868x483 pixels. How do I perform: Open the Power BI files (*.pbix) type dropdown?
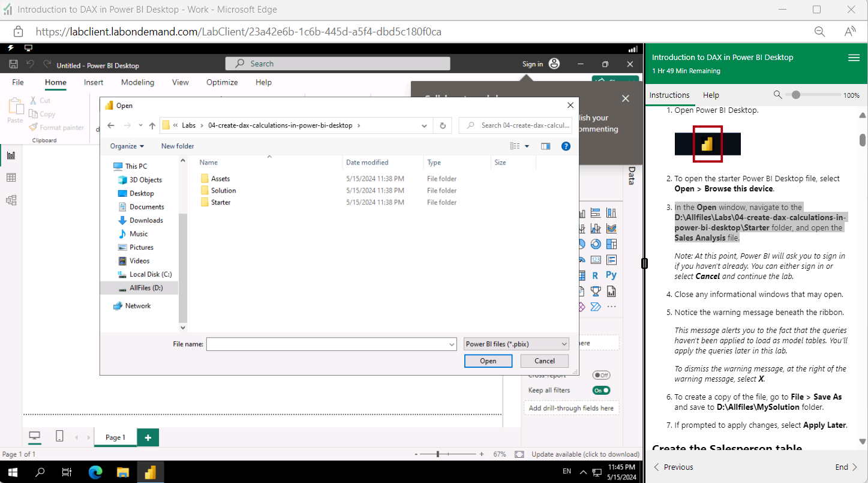click(x=515, y=343)
